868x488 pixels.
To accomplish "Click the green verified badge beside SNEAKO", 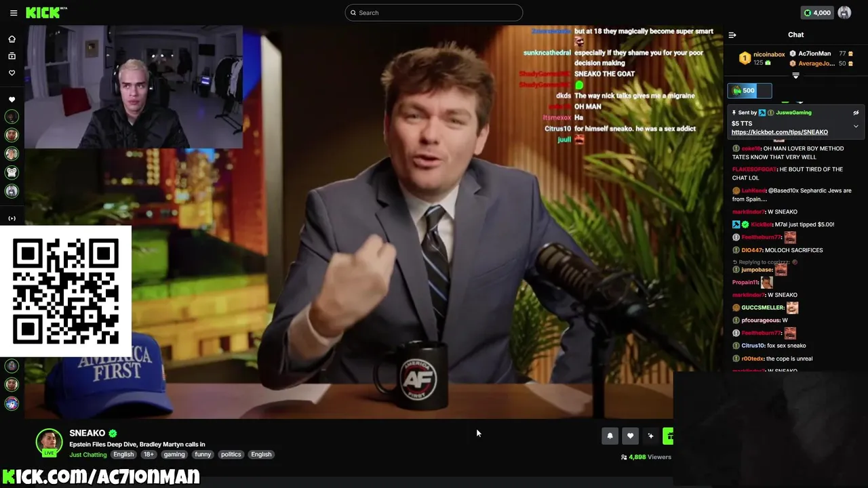I will click(x=113, y=433).
